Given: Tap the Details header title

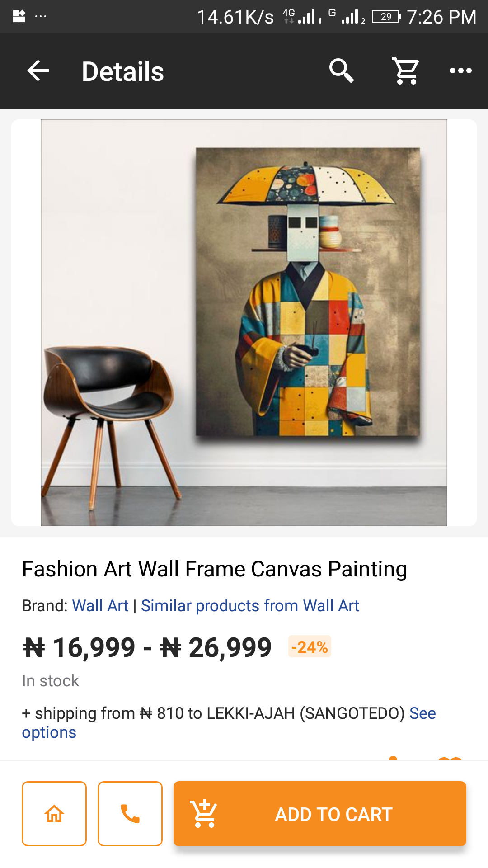Looking at the screenshot, I should coord(123,71).
